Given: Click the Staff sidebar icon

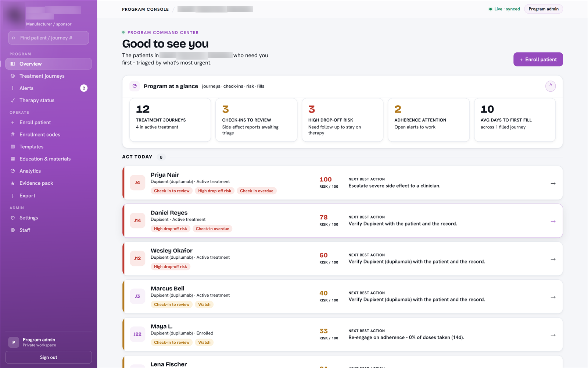Looking at the screenshot, I should tap(12, 230).
